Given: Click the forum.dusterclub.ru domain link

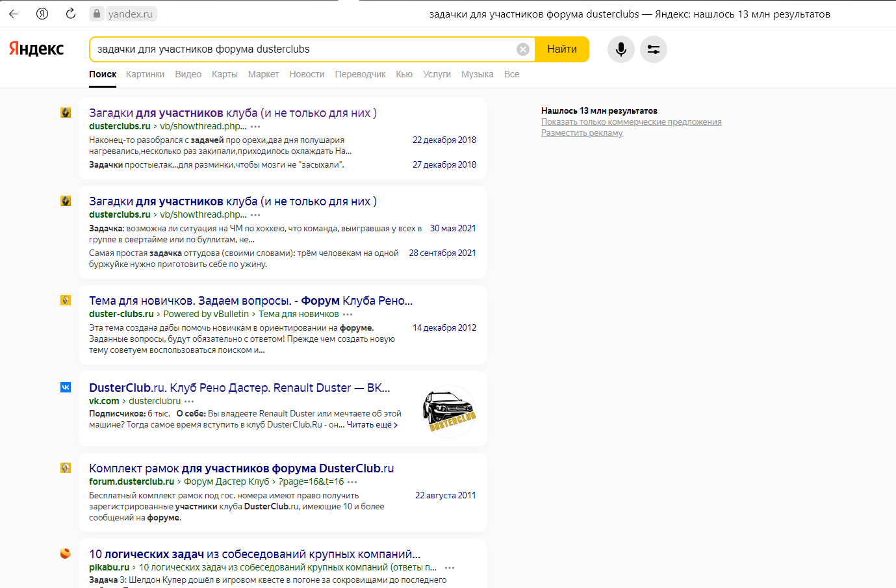Looking at the screenshot, I should coord(131,481).
